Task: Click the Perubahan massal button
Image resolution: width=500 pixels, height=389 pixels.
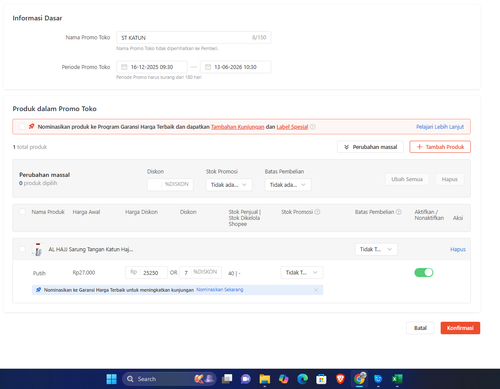Action: (370, 147)
